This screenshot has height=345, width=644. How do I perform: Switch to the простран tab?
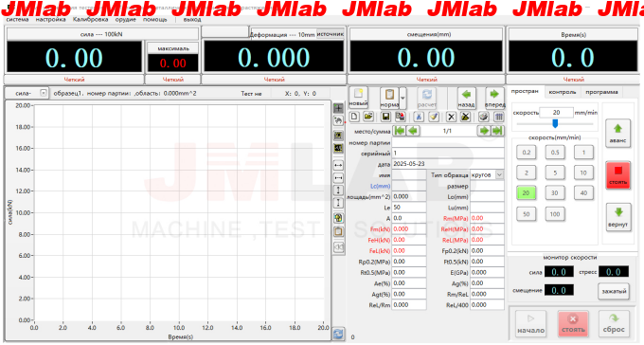[x=525, y=92]
